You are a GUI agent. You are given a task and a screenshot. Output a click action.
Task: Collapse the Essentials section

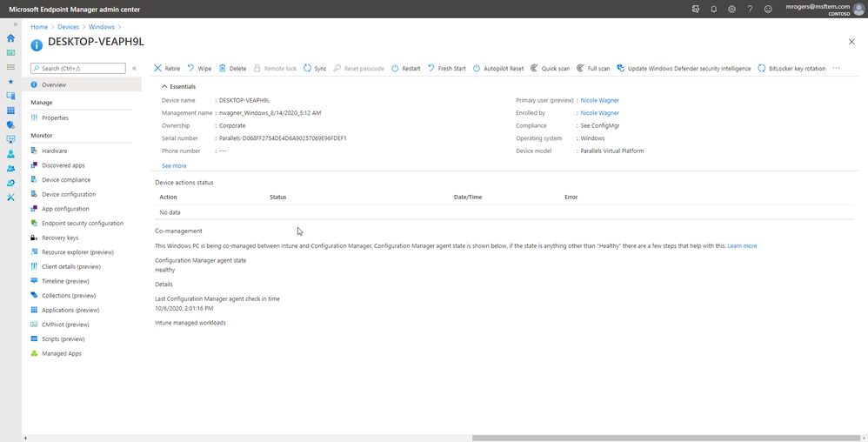click(x=178, y=86)
